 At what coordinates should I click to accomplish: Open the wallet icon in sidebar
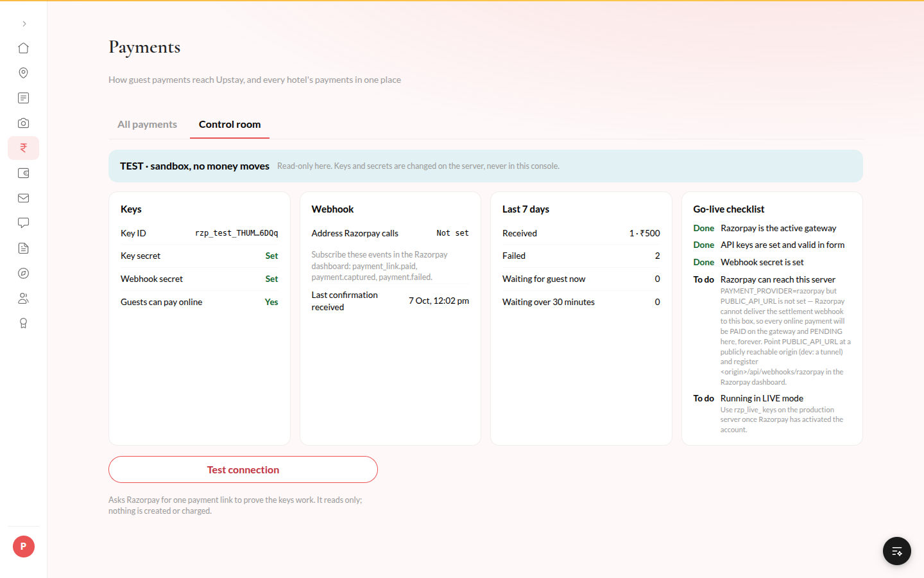[23, 173]
